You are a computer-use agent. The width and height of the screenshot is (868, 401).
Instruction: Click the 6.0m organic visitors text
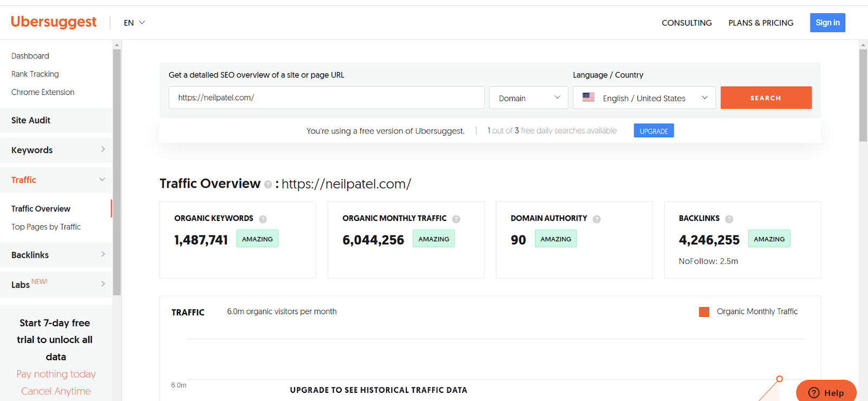tap(282, 311)
